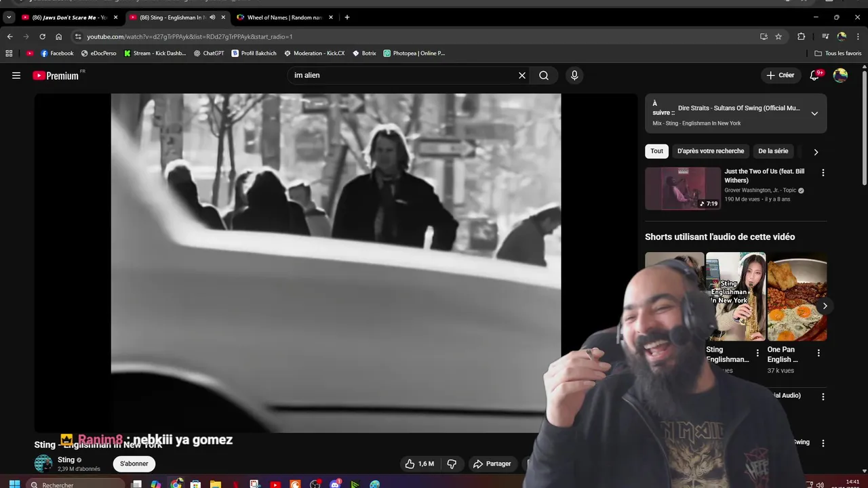868x488 pixels.
Task: Open the browser home page
Action: pos(58,37)
